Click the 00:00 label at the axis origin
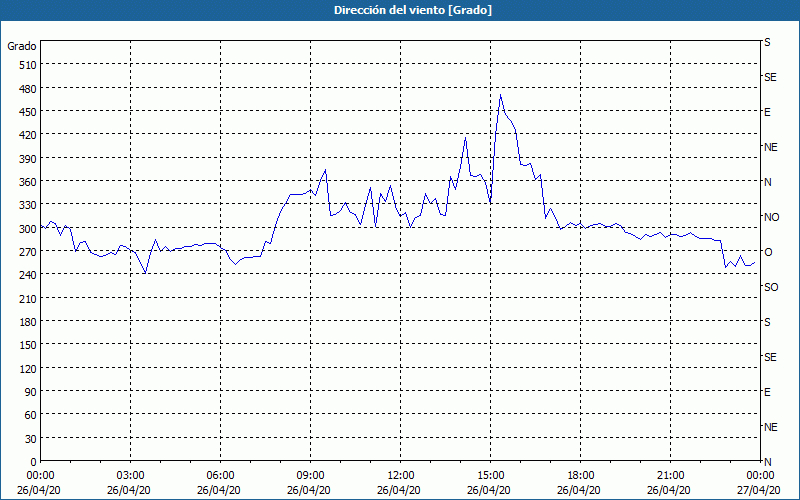800x500 pixels. (40, 476)
